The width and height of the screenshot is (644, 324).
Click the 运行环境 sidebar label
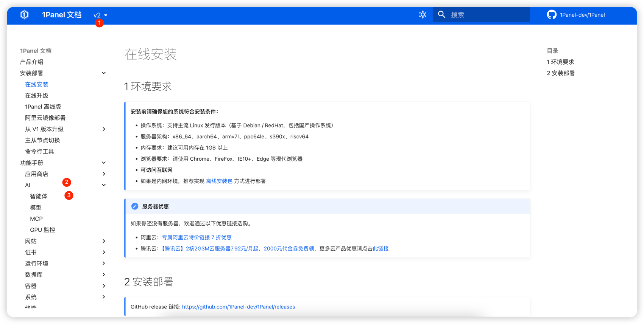tap(37, 264)
